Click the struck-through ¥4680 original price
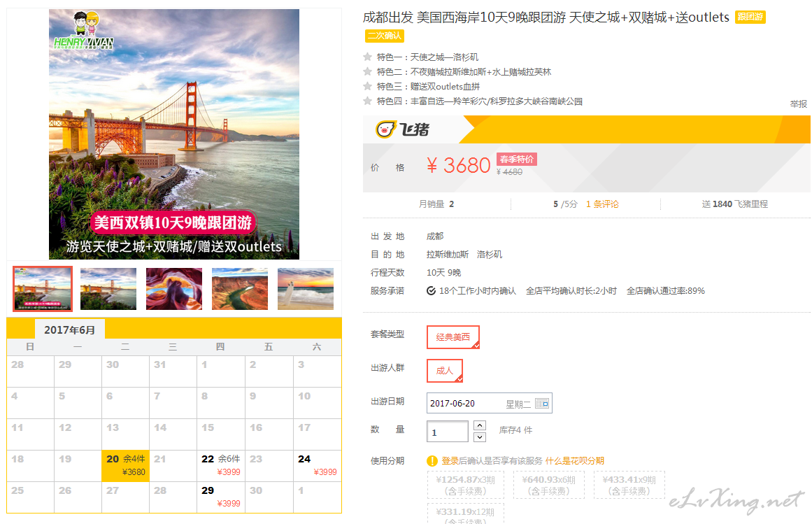The image size is (812, 524). 510,172
